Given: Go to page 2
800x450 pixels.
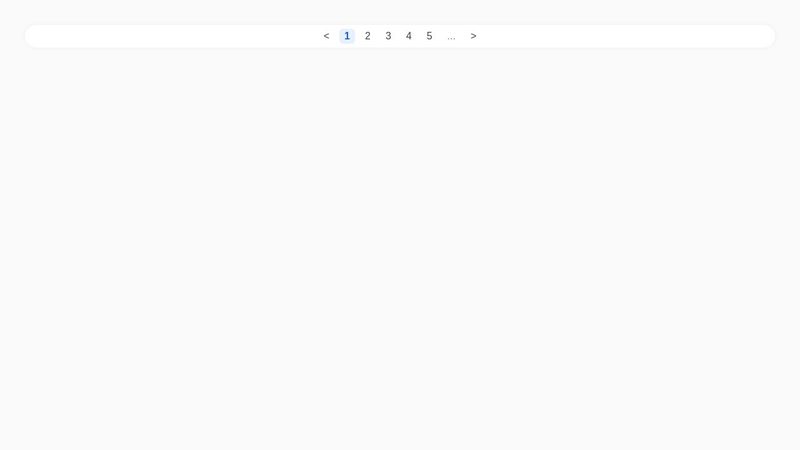Looking at the screenshot, I should click(368, 36).
